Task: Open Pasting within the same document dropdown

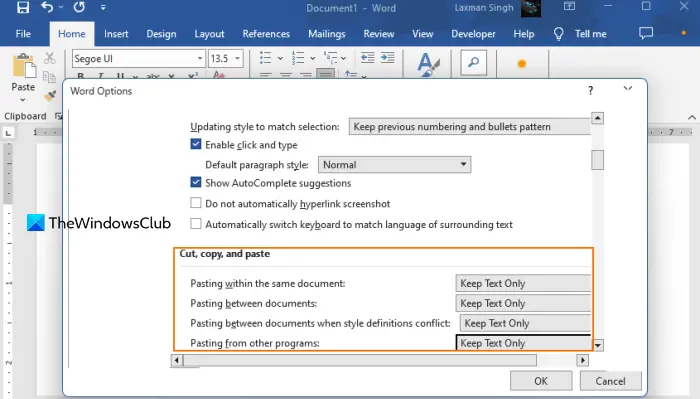Action: point(523,283)
